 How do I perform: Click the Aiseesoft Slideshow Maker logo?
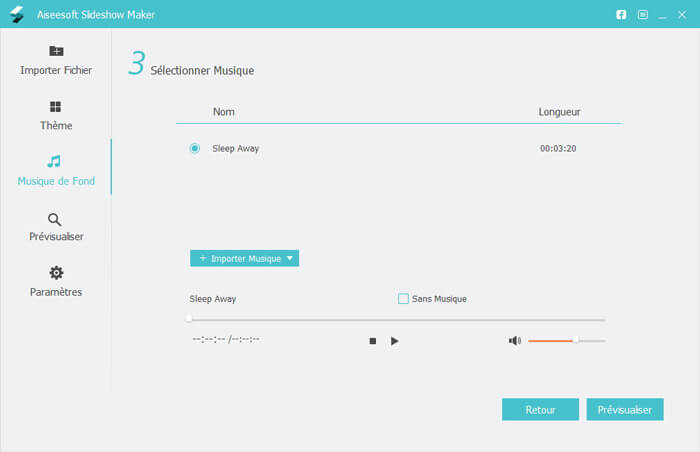[17, 15]
